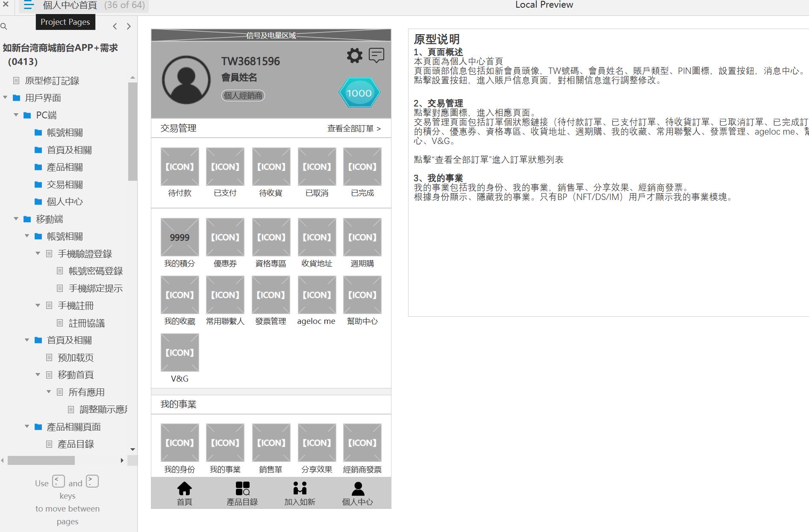Open the 幫助中心 icon

click(362, 295)
